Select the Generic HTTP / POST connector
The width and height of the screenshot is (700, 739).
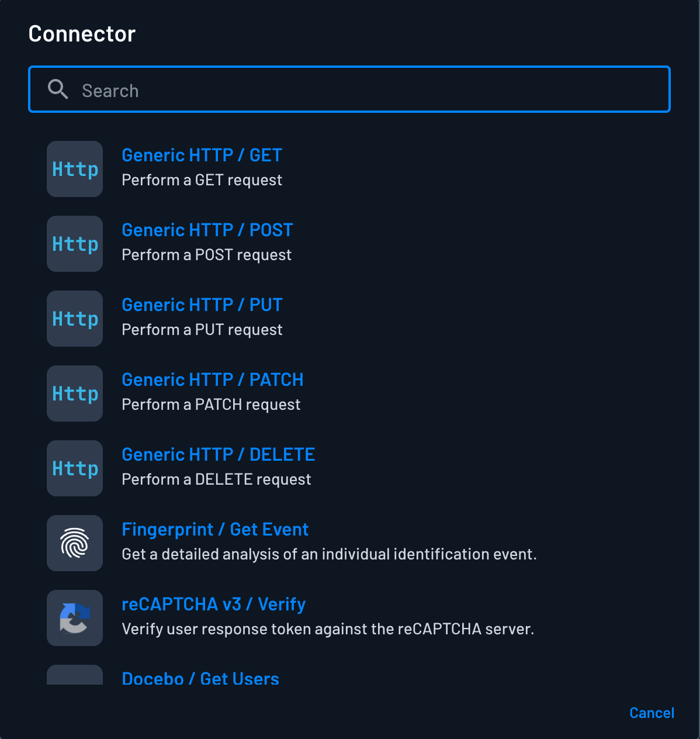point(207,230)
